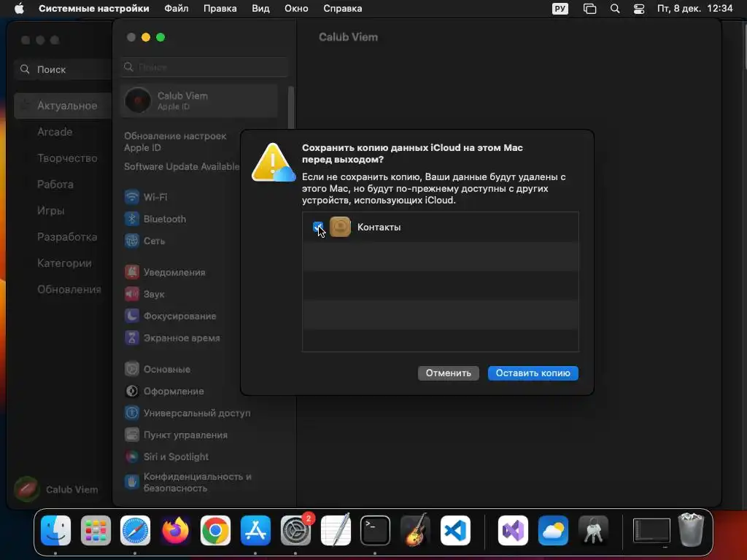747x560 pixels.
Task: Open Siri и Spotlight icon
Action: 131,456
